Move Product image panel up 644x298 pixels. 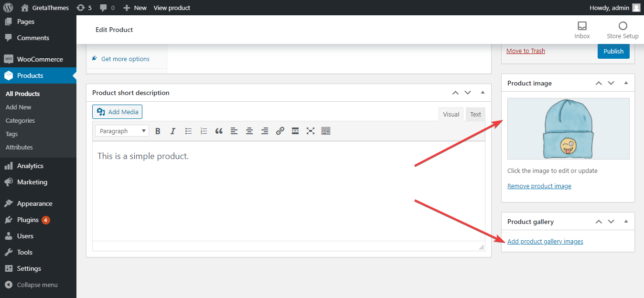599,83
